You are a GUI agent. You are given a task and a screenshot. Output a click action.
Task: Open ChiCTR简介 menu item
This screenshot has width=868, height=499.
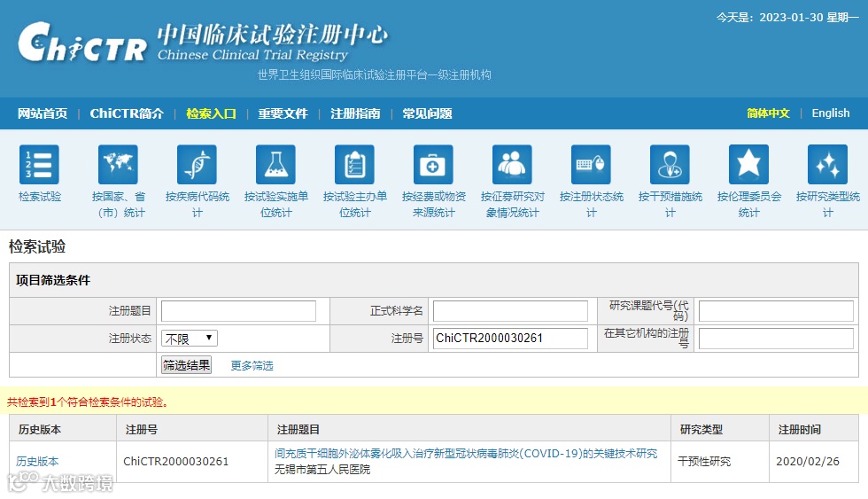click(127, 113)
